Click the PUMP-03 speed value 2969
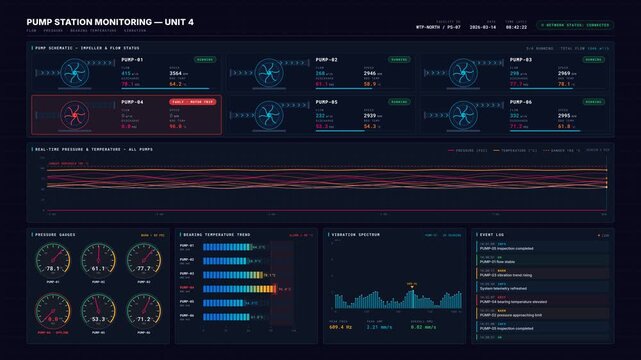Viewport: 641px width, 360px height. (564, 74)
